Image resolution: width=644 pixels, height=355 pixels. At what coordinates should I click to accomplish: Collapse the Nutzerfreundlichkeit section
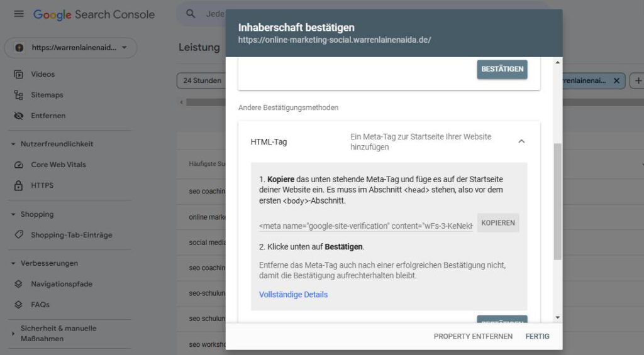tap(52, 144)
